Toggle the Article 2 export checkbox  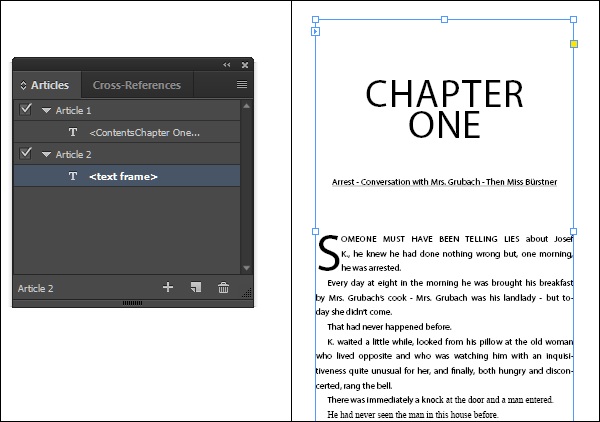click(25, 154)
